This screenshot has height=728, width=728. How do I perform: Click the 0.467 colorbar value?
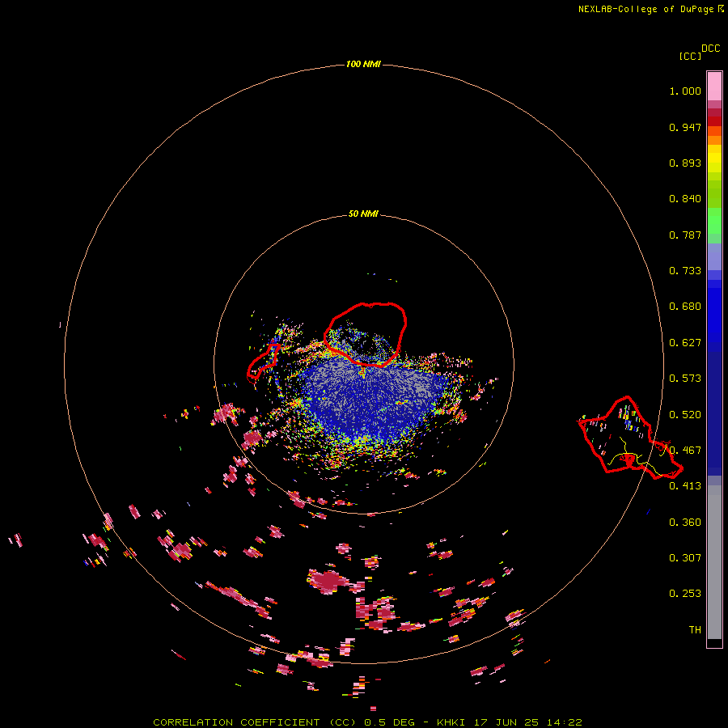click(685, 451)
